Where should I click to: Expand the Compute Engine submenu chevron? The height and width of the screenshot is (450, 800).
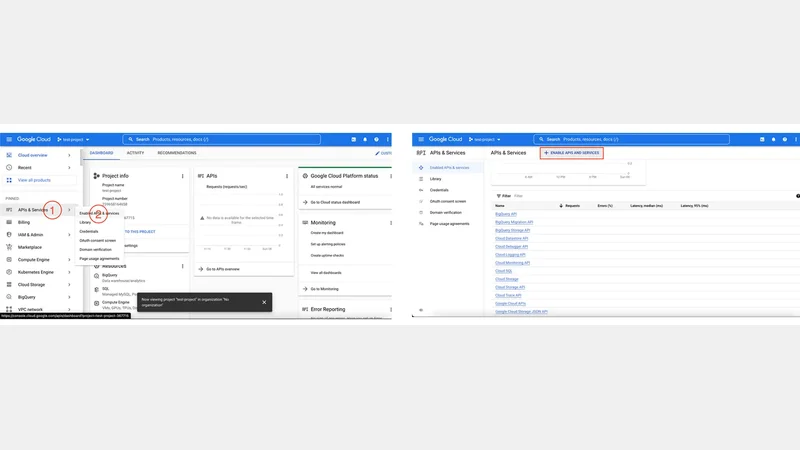click(69, 260)
